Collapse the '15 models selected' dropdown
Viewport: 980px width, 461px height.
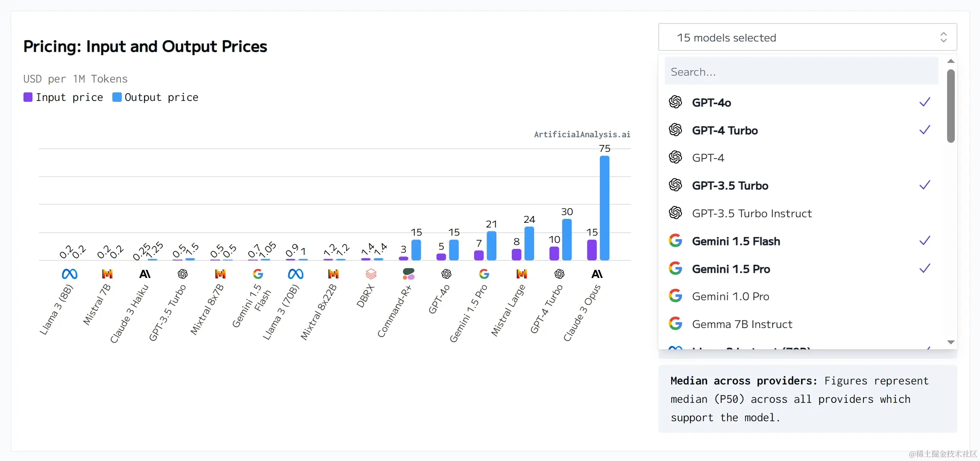807,37
